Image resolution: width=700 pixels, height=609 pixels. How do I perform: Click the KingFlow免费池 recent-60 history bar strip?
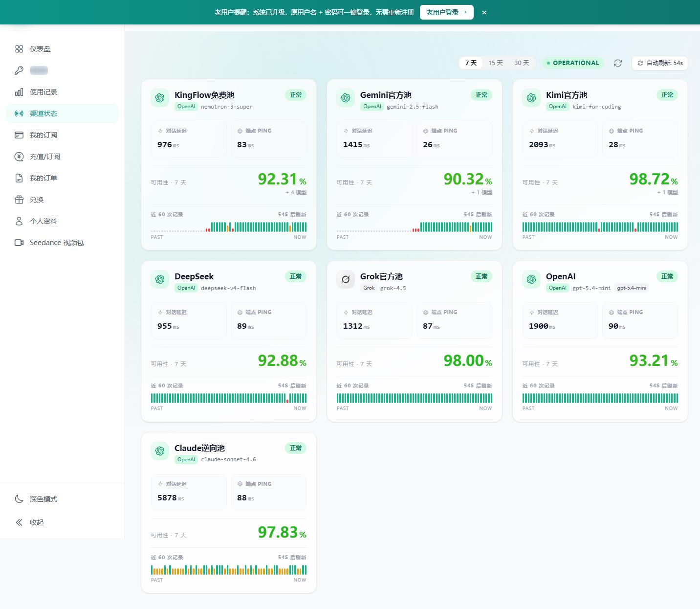[x=229, y=226]
